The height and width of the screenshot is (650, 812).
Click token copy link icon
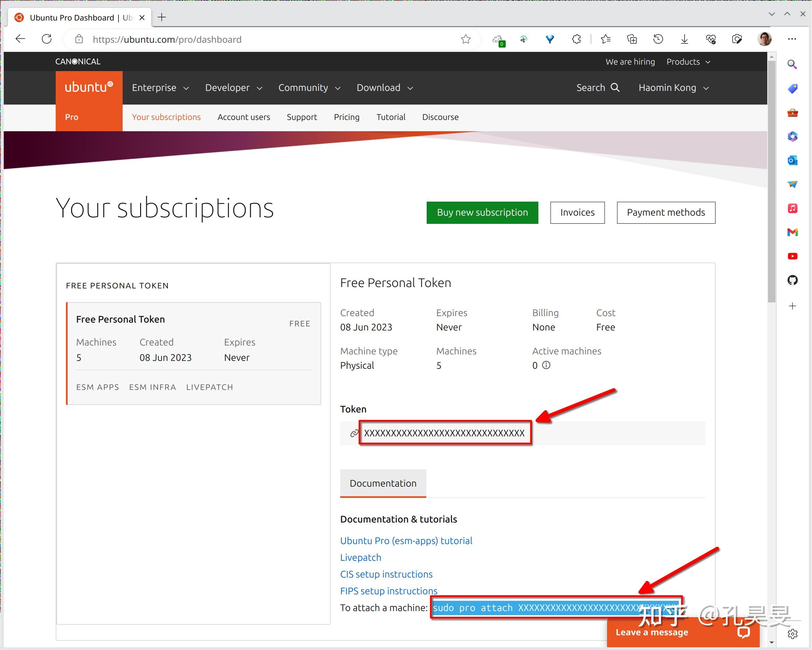[x=354, y=433]
